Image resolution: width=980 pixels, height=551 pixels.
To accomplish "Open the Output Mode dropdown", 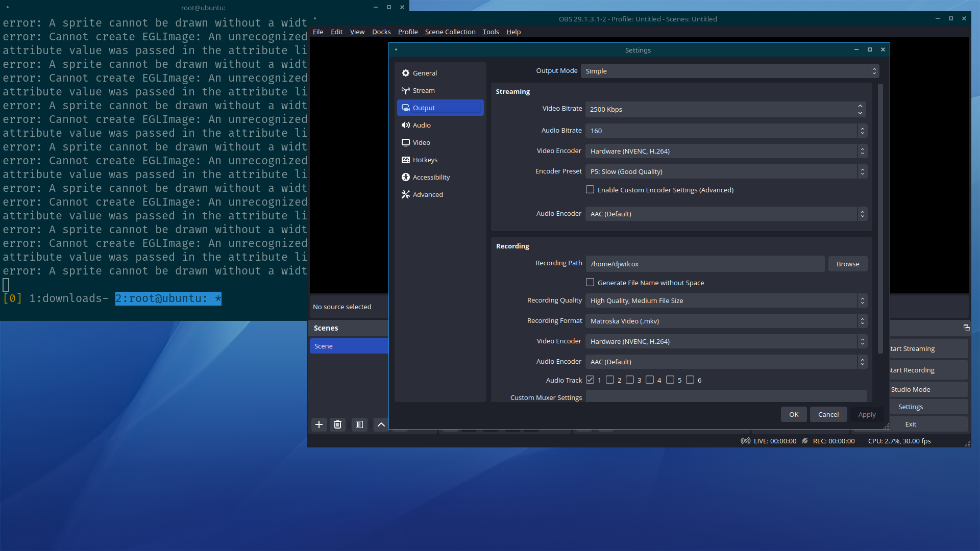I will pyautogui.click(x=730, y=71).
